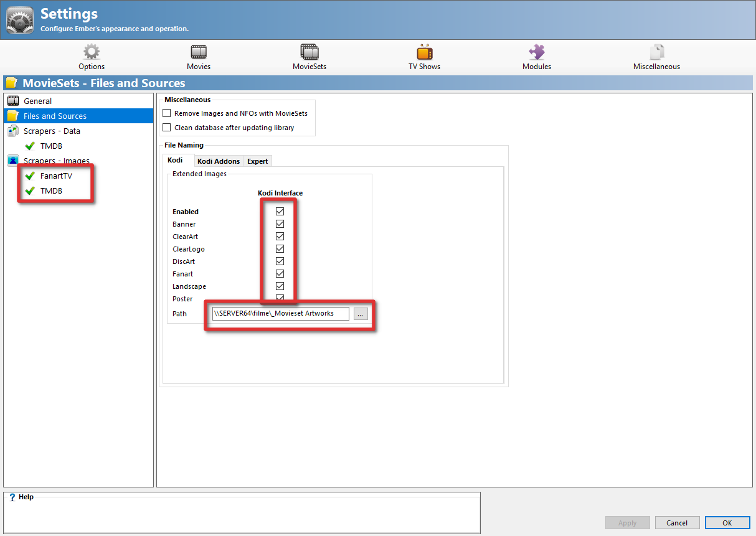756x536 pixels.
Task: Click the Apply button
Action: tap(628, 523)
